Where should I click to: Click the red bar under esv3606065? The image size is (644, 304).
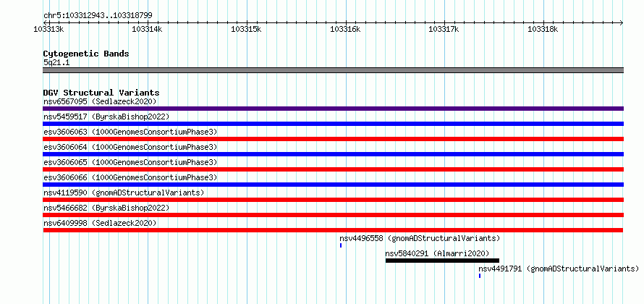(x=333, y=169)
